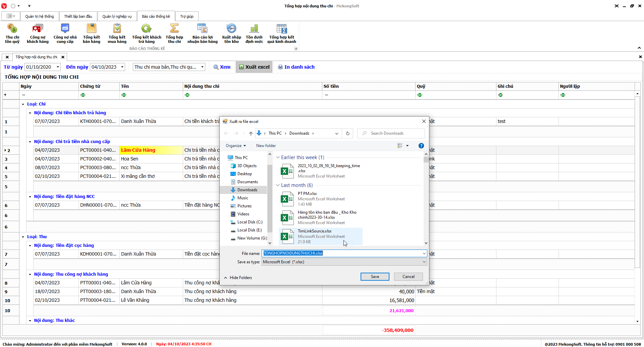The image size is (644, 347).
Task: Click the File name input field
Action: [x=342, y=253]
